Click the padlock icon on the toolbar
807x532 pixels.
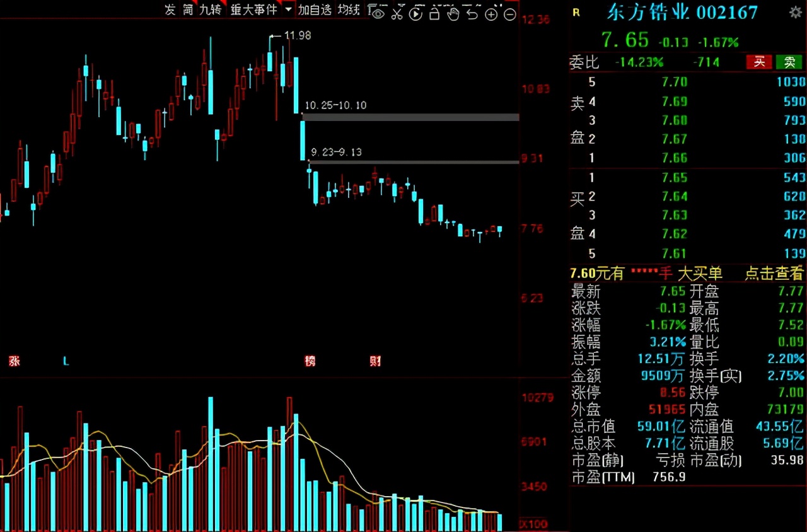pyautogui.click(x=434, y=14)
